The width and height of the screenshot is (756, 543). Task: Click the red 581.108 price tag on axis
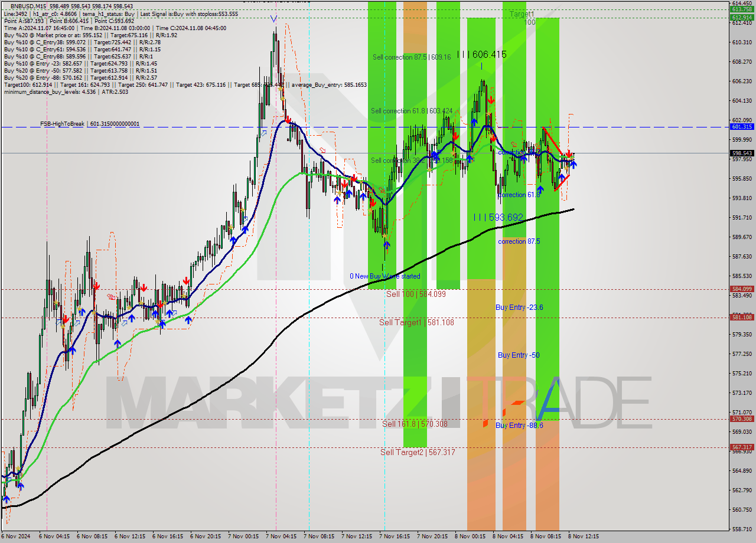[742, 317]
